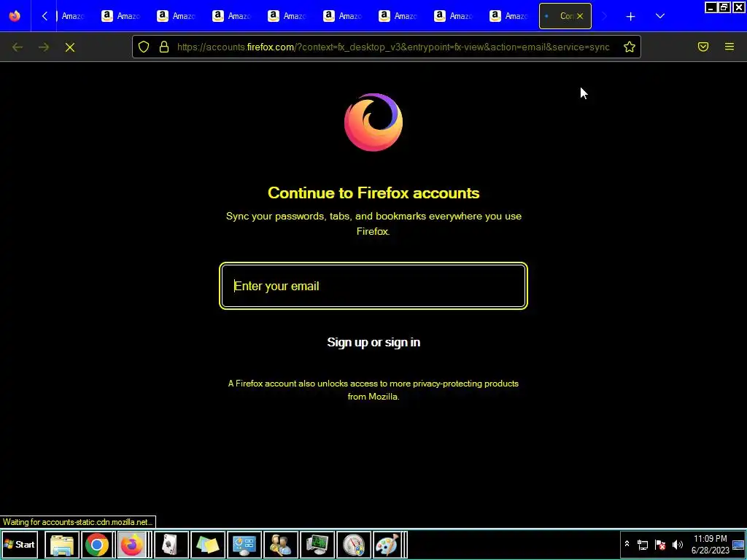Go forward to the next page
This screenshot has width=747, height=560.
[x=44, y=47]
